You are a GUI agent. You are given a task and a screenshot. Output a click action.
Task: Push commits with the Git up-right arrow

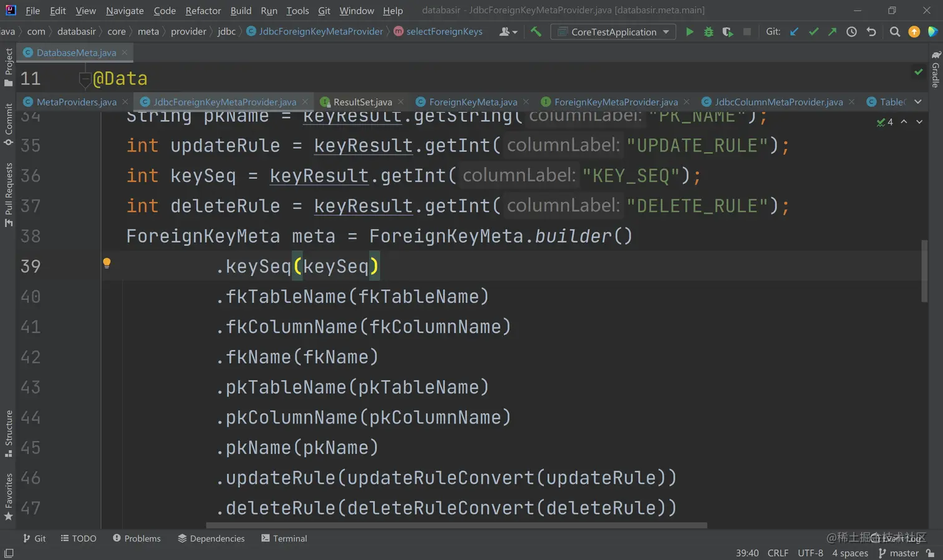pyautogui.click(x=832, y=32)
